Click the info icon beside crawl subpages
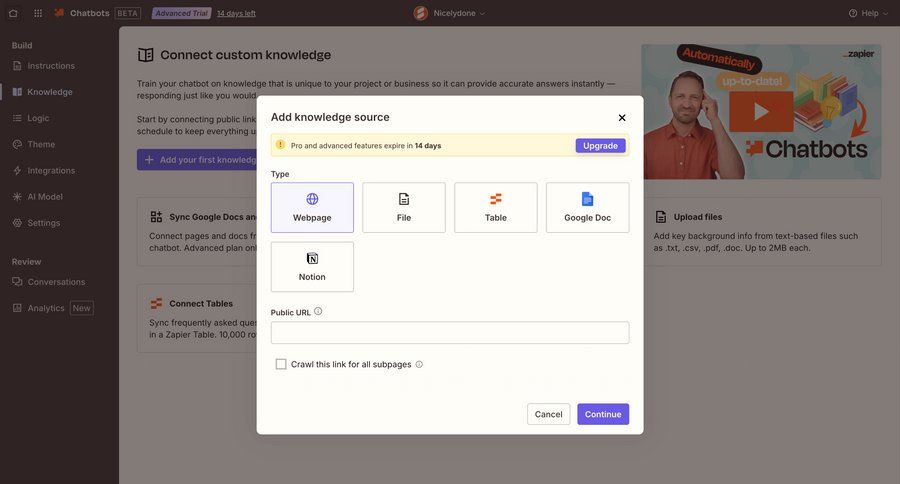This screenshot has height=484, width=900. coord(419,365)
